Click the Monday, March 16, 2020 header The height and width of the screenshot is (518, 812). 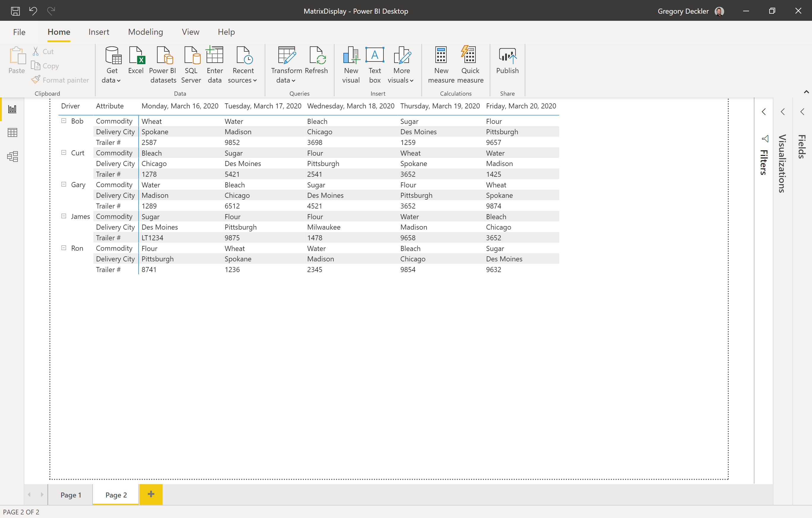click(x=180, y=106)
